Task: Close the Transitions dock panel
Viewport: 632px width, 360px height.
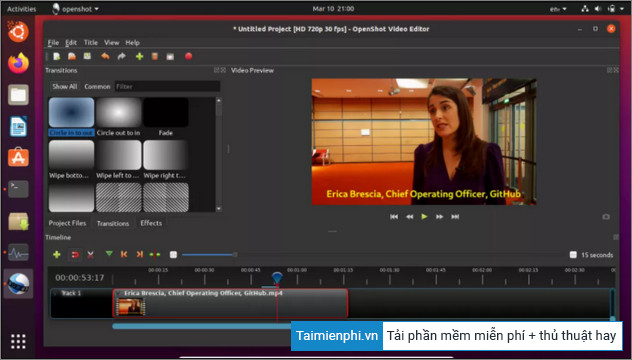Action: click(223, 70)
